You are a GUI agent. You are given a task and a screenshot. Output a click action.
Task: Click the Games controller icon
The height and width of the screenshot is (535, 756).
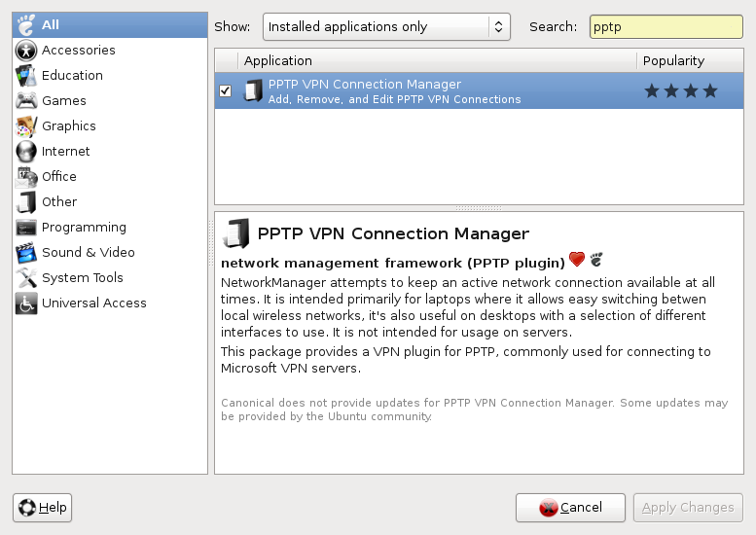click(x=26, y=101)
